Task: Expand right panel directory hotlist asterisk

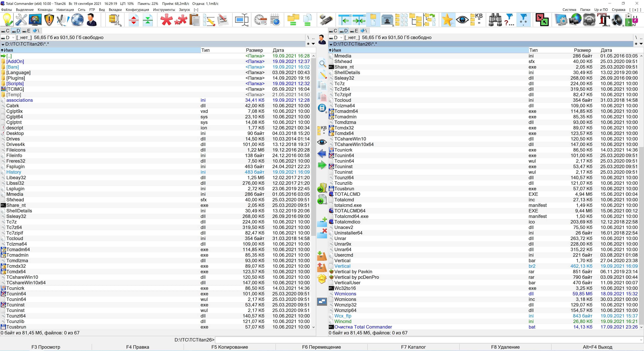Action: (636, 44)
